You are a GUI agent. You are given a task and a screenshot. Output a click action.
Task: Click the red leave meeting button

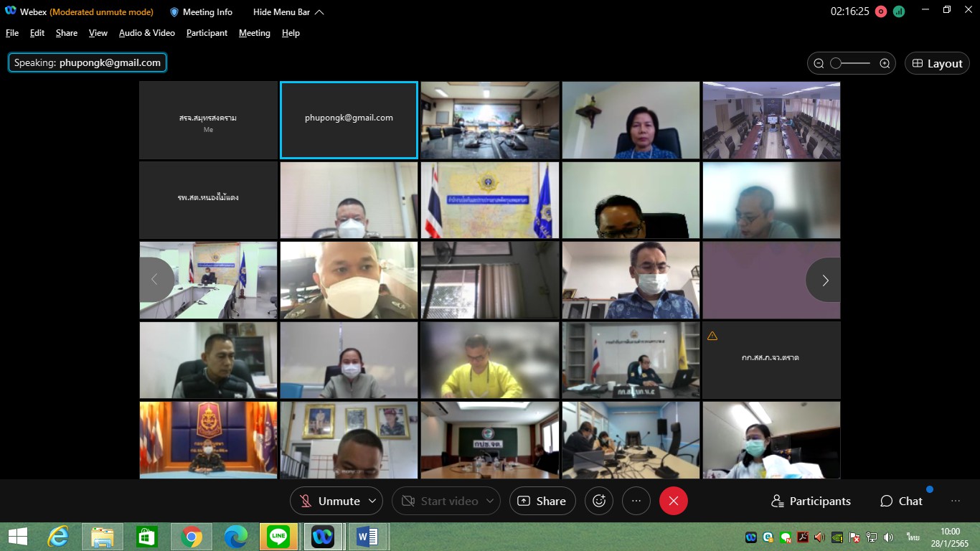click(673, 501)
